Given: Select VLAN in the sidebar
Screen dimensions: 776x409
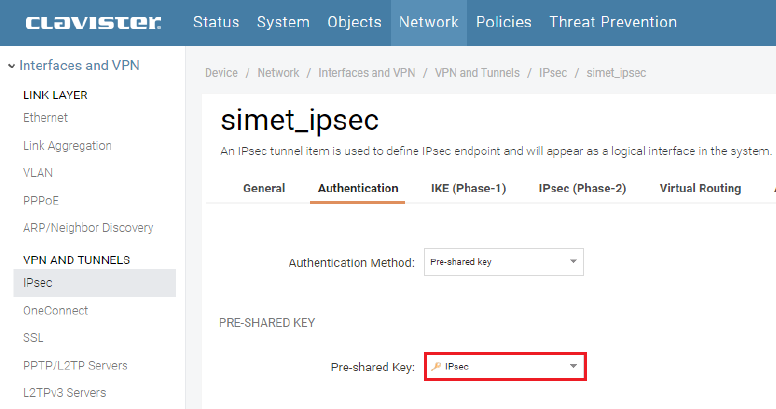Looking at the screenshot, I should [38, 173].
